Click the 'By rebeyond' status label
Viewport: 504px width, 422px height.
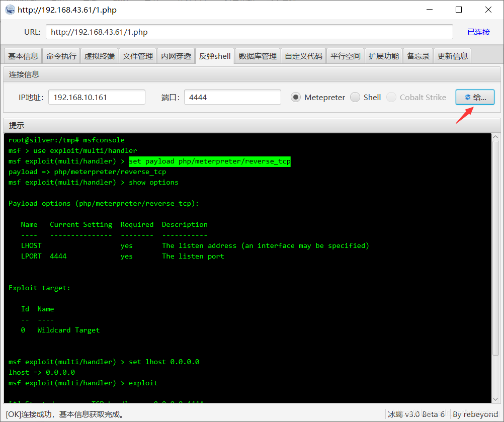[475, 414]
